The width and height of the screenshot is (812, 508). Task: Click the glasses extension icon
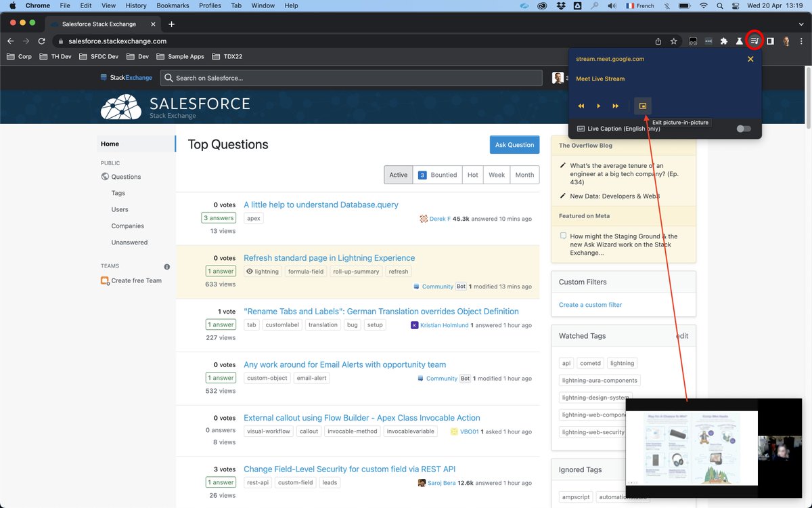point(693,41)
